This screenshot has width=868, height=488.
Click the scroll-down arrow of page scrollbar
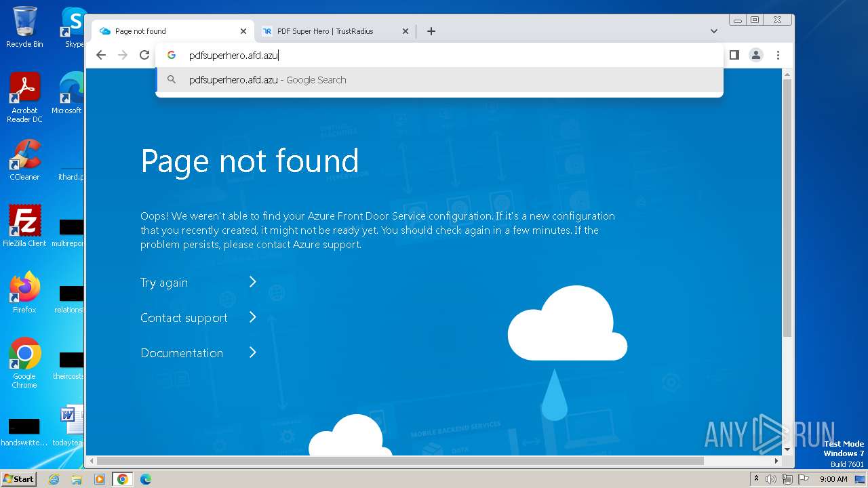(x=787, y=449)
